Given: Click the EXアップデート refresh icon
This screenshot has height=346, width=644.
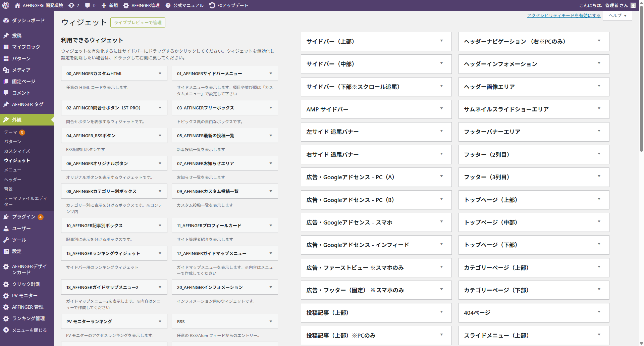Looking at the screenshot, I should click(212, 5).
